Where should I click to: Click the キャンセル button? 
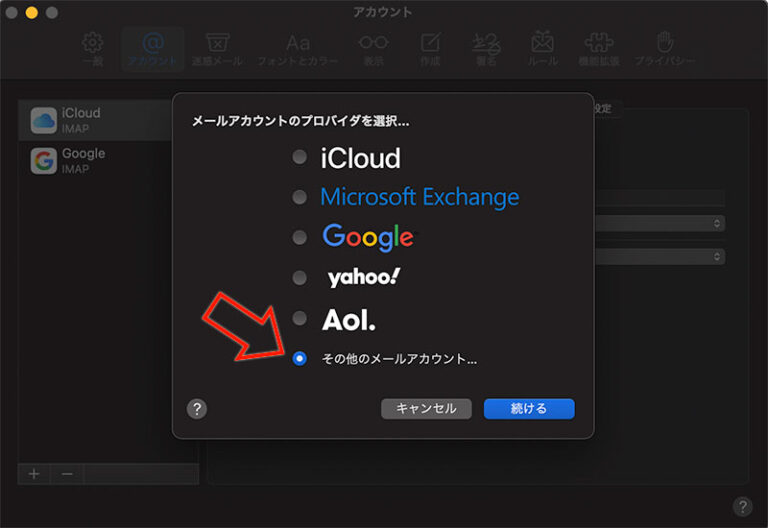coord(426,408)
